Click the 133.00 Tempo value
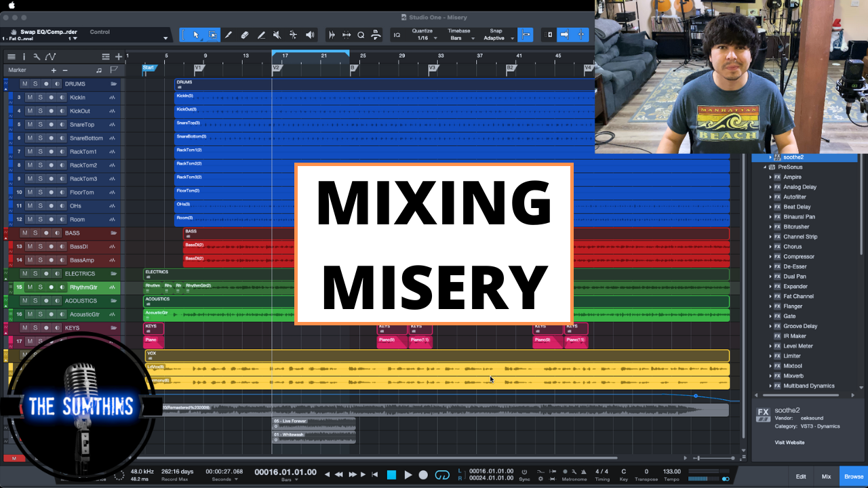This screenshot has height=488, width=868. point(671,472)
